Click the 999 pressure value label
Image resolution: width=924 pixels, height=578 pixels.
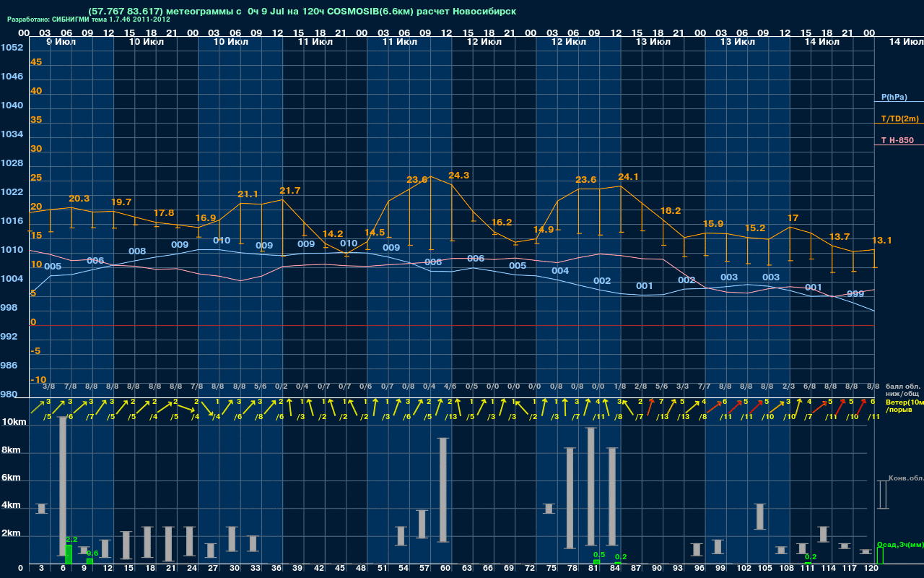click(x=855, y=294)
